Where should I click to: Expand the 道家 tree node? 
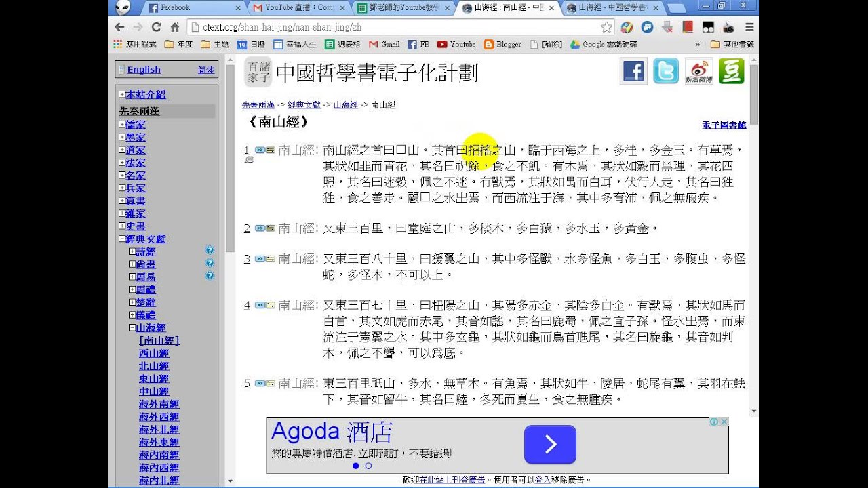122,150
